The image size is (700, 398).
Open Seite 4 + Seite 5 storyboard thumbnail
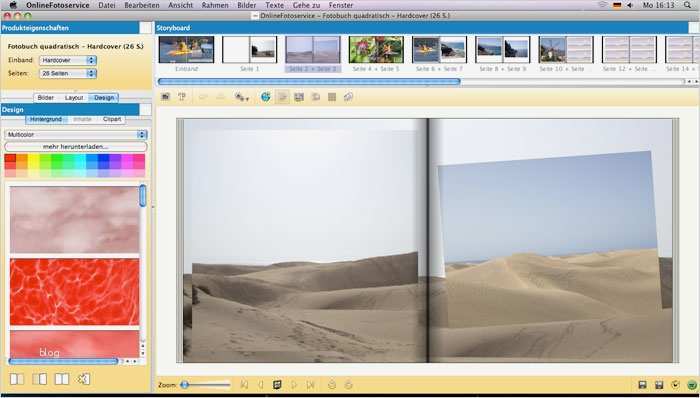point(376,50)
